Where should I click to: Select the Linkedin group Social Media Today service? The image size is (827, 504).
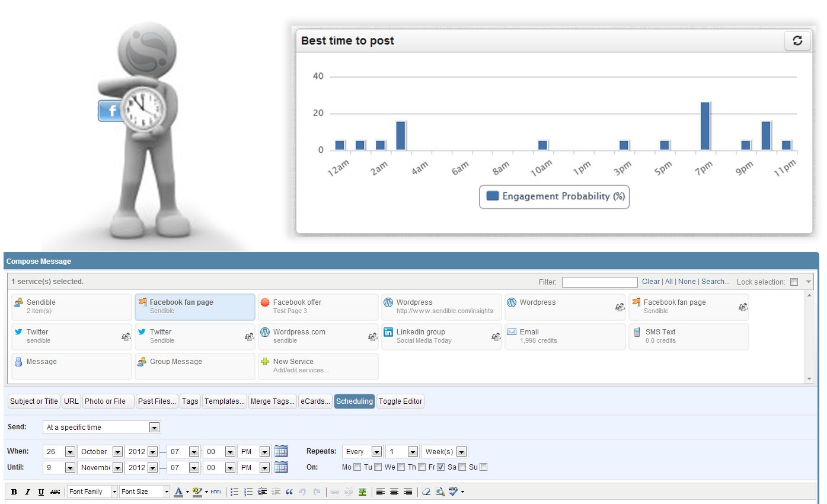pos(442,336)
